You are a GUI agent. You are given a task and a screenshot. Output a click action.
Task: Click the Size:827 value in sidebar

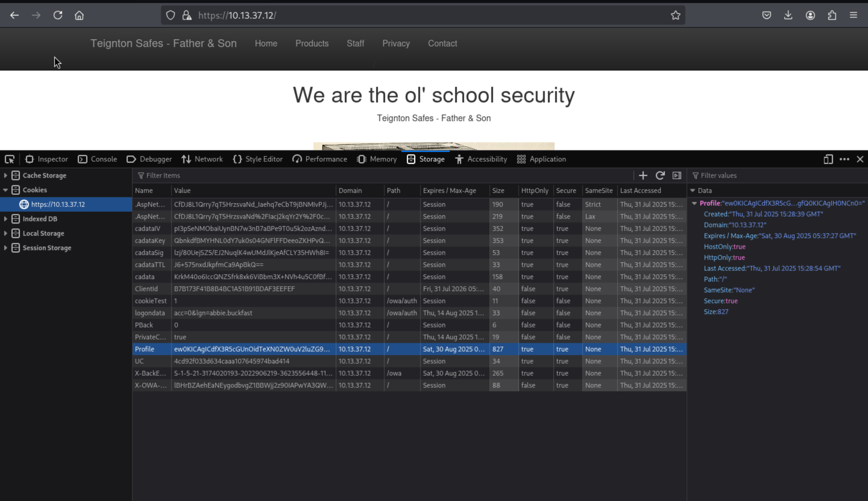[716, 312]
